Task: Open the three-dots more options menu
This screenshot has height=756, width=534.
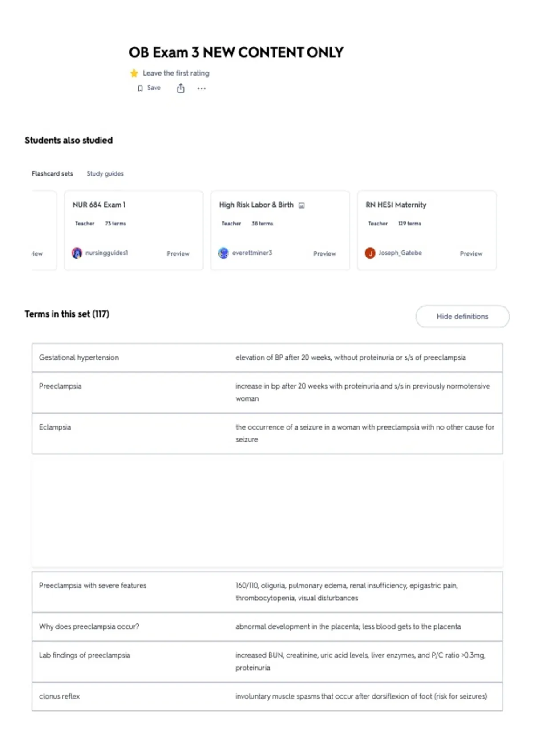Action: (x=202, y=88)
